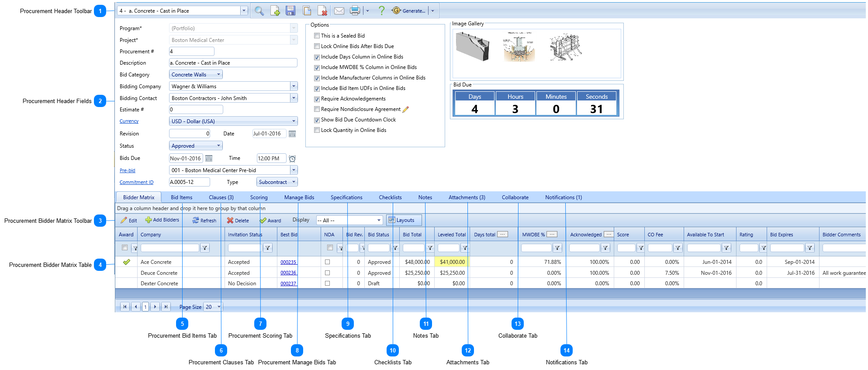Screen dimensions: 868x370
Task: Click the Days total ellipsis button
Action: [x=503, y=234]
